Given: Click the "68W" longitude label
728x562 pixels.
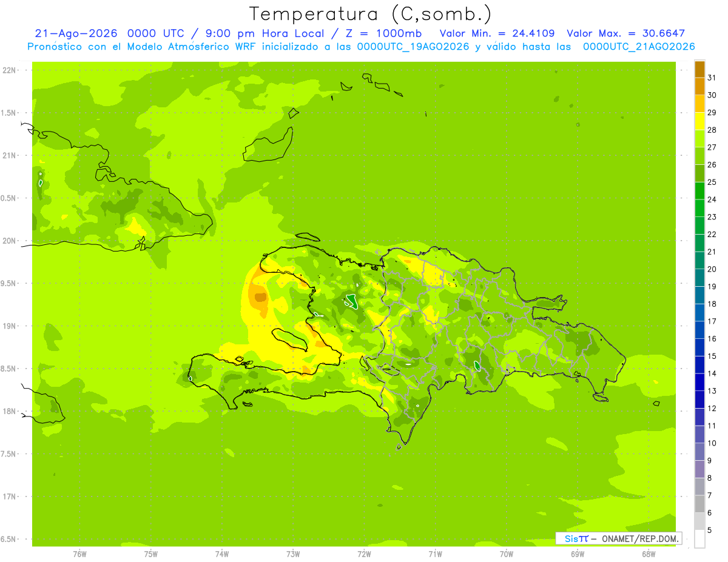Looking at the screenshot, I should (649, 554).
